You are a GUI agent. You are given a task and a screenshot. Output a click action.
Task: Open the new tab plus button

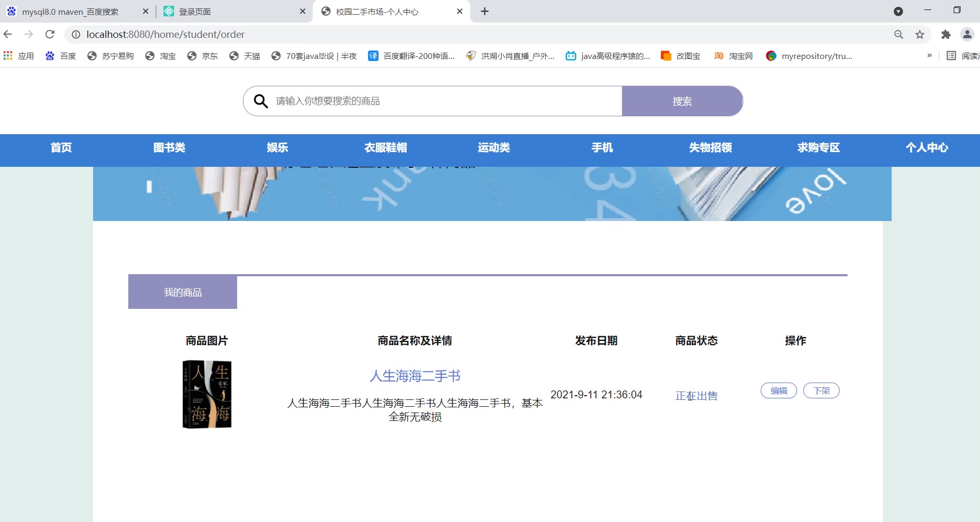tap(485, 11)
